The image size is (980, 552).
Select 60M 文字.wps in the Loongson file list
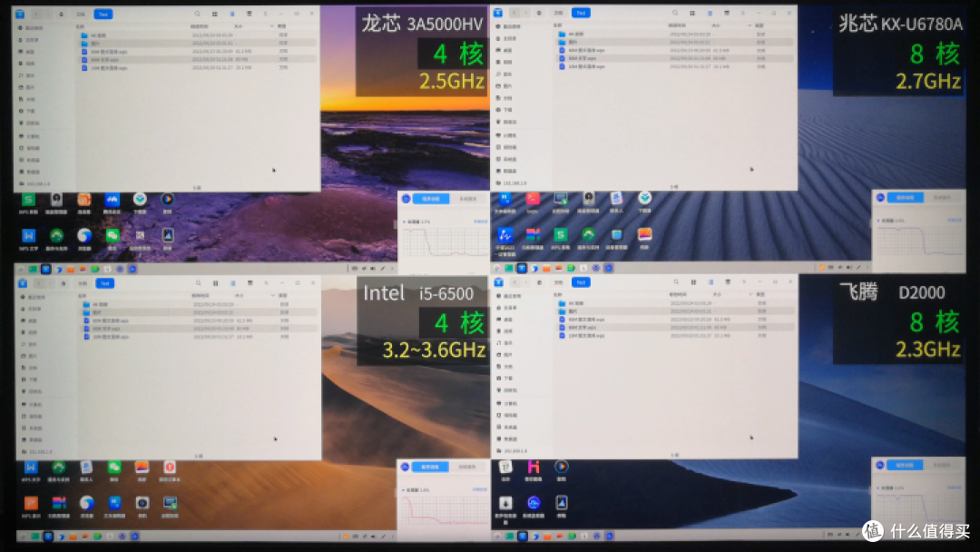pos(197,60)
